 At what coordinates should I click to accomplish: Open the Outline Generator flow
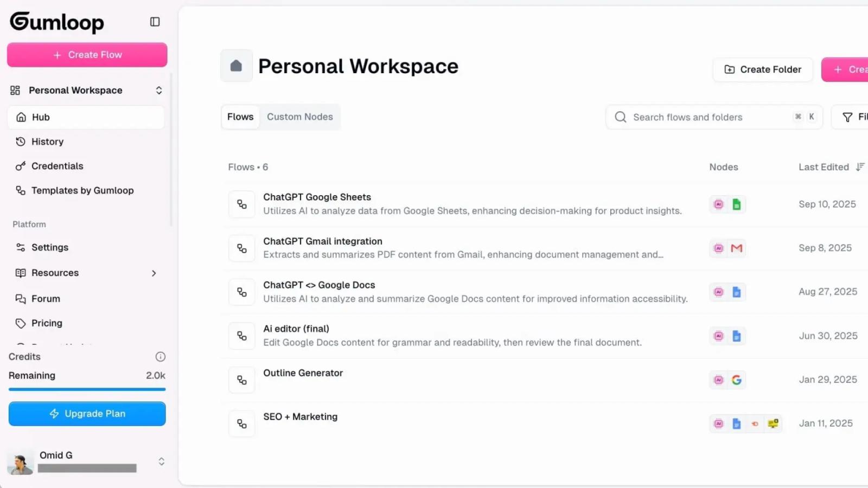(303, 373)
